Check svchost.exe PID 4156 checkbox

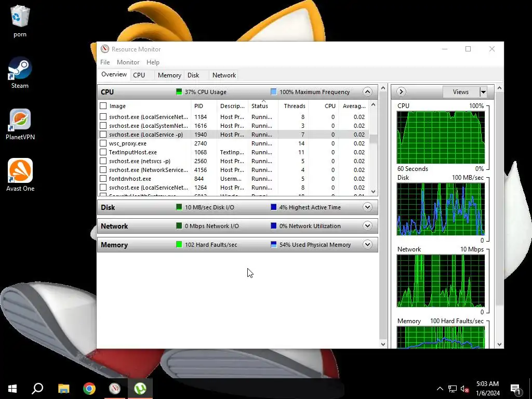click(x=103, y=170)
